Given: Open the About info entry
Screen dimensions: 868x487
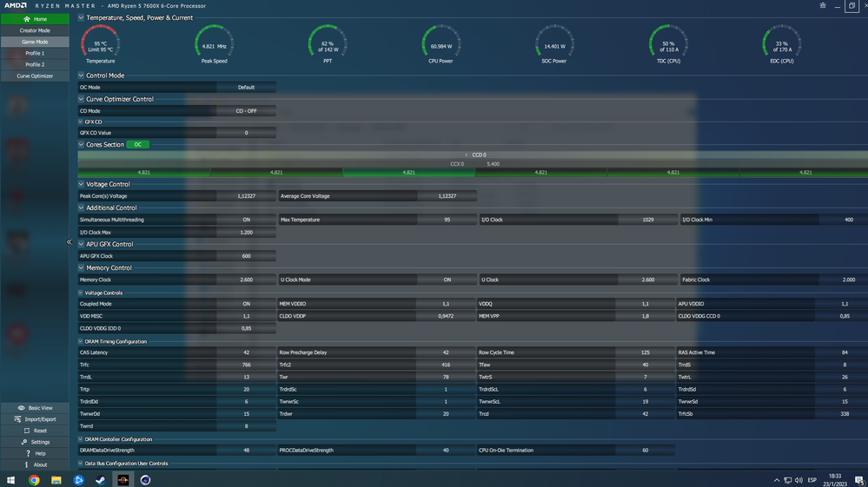Looking at the screenshot, I should 35,465.
